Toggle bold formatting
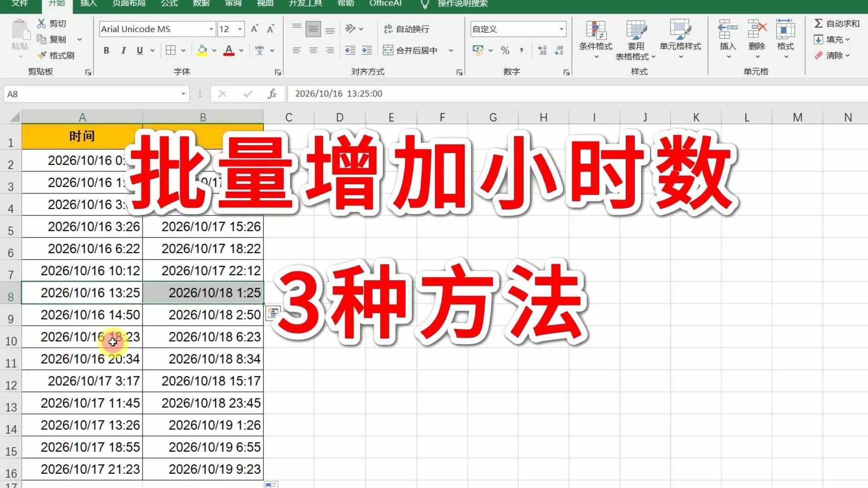The image size is (868, 488). 106,51
